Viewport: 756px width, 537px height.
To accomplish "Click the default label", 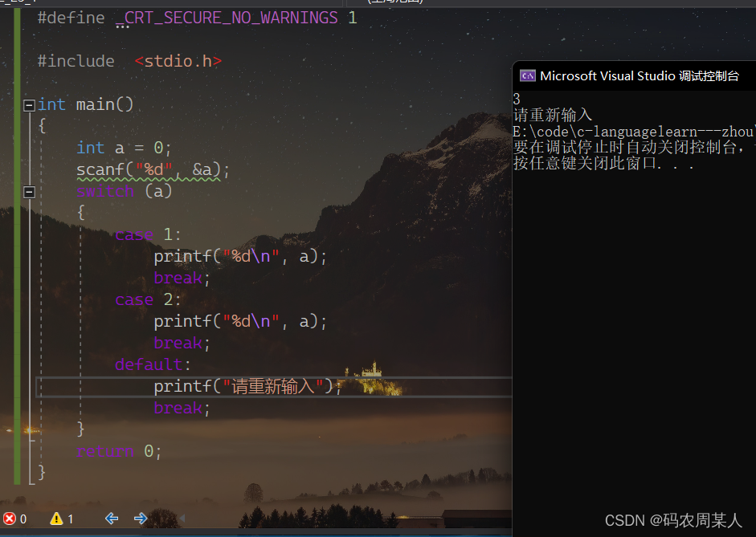I will click(x=153, y=364).
